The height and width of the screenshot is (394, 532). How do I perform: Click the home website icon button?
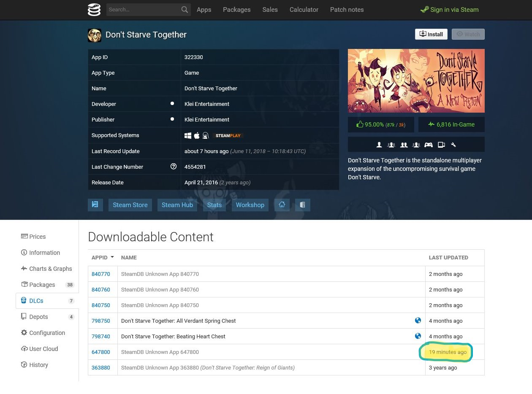point(282,205)
